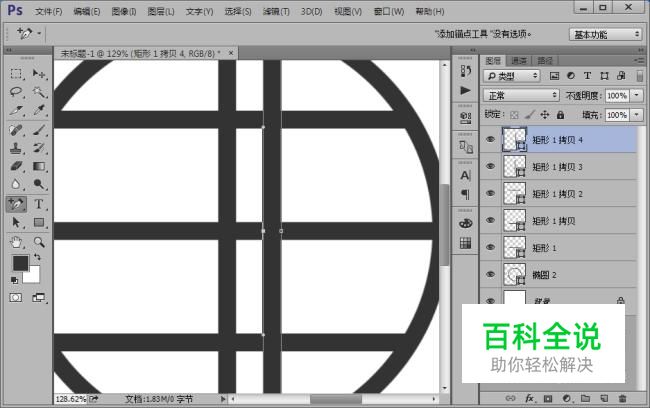
Task: Delete layer with trash icon
Action: point(622,398)
